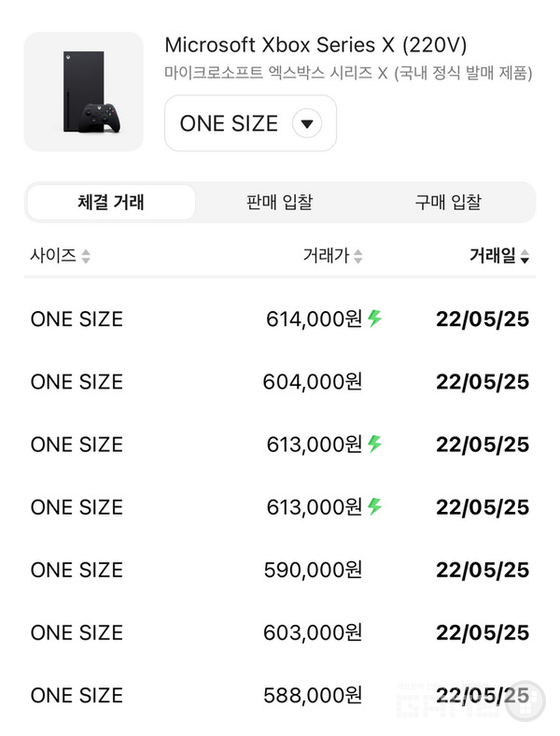Select the 603,000원 transaction row
Screen dimensions: 560x736
tap(280, 632)
